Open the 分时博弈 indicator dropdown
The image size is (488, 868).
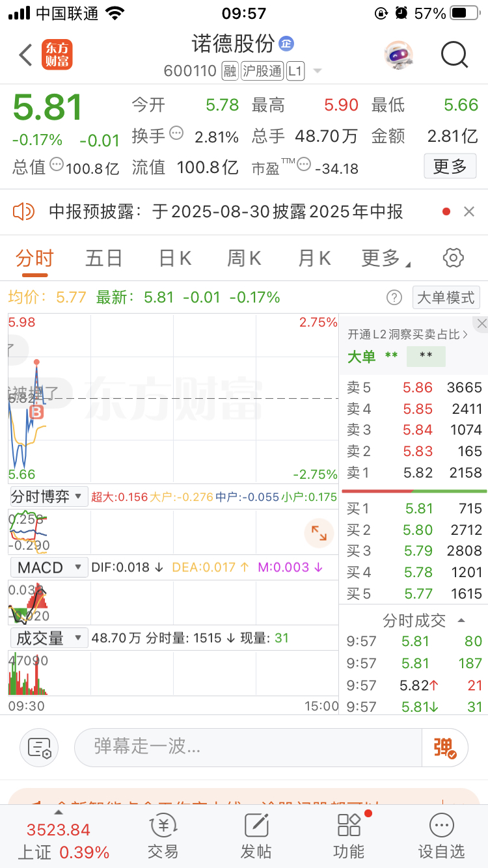[48, 496]
